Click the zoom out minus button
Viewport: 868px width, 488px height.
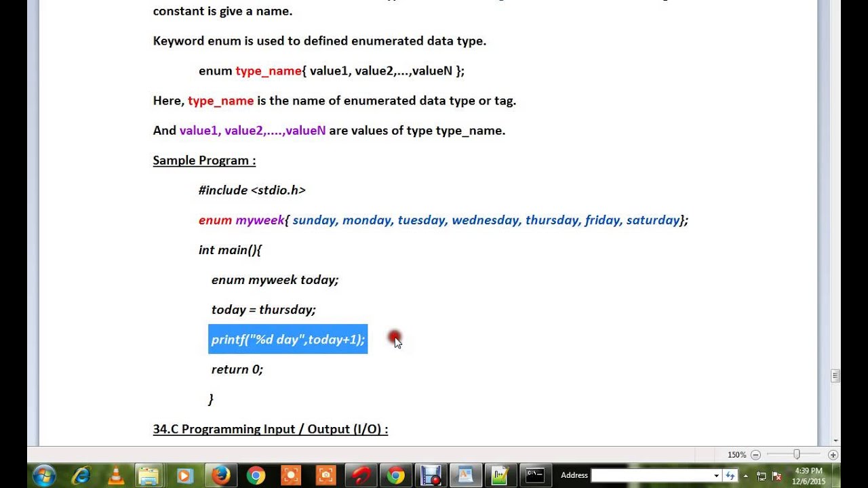(x=755, y=455)
